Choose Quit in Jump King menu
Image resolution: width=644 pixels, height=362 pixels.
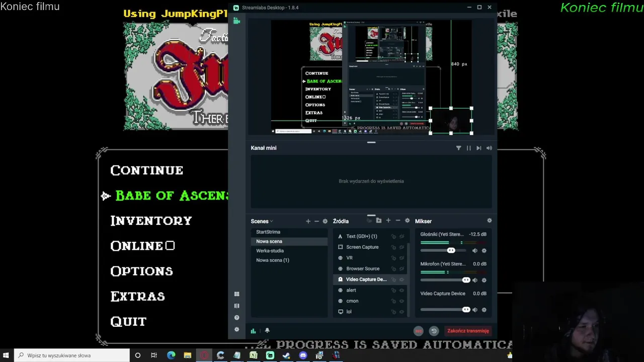128,321
